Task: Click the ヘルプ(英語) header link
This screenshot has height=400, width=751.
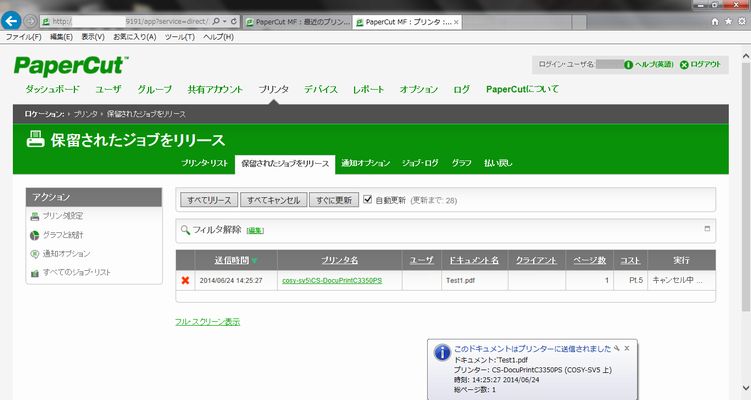Action: 654,64
